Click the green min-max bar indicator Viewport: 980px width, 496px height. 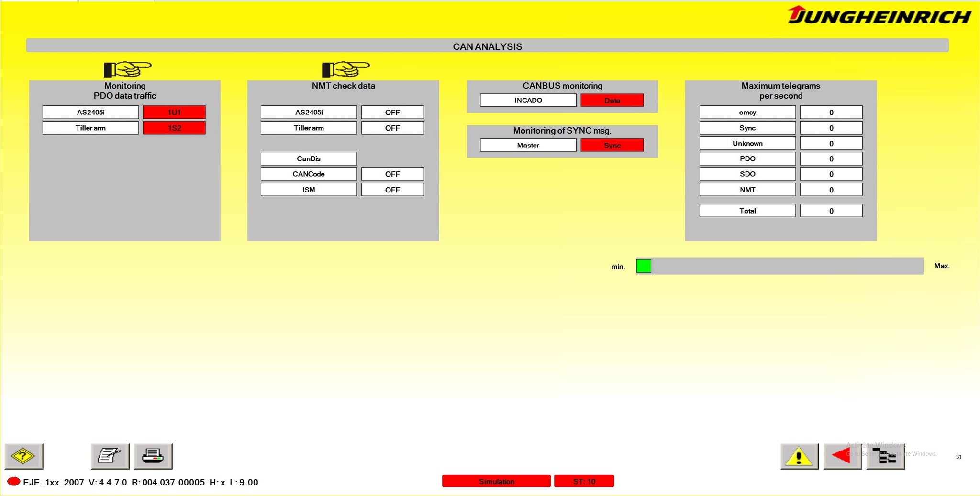(644, 266)
